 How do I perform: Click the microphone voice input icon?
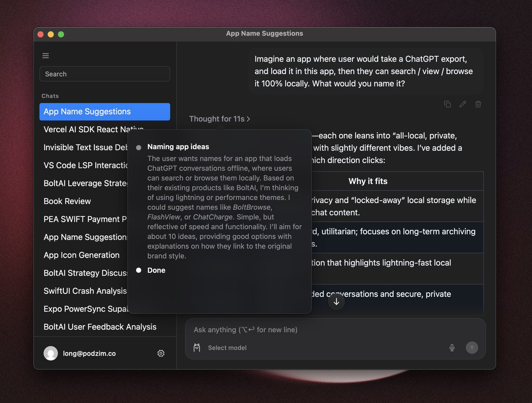[452, 348]
